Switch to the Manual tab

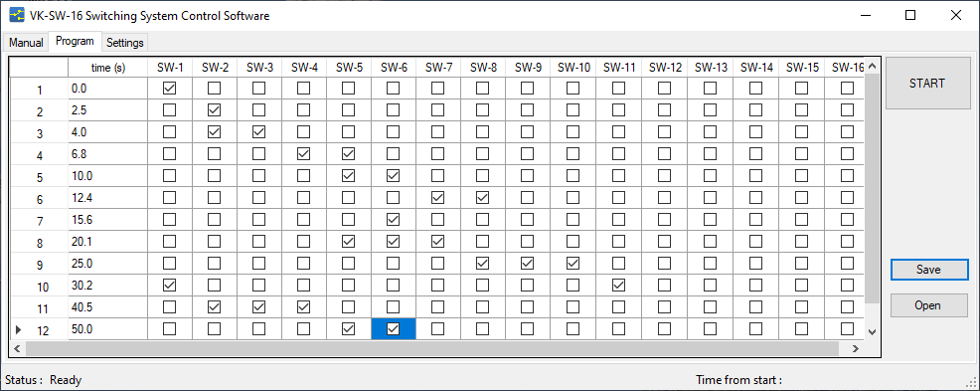(x=26, y=43)
